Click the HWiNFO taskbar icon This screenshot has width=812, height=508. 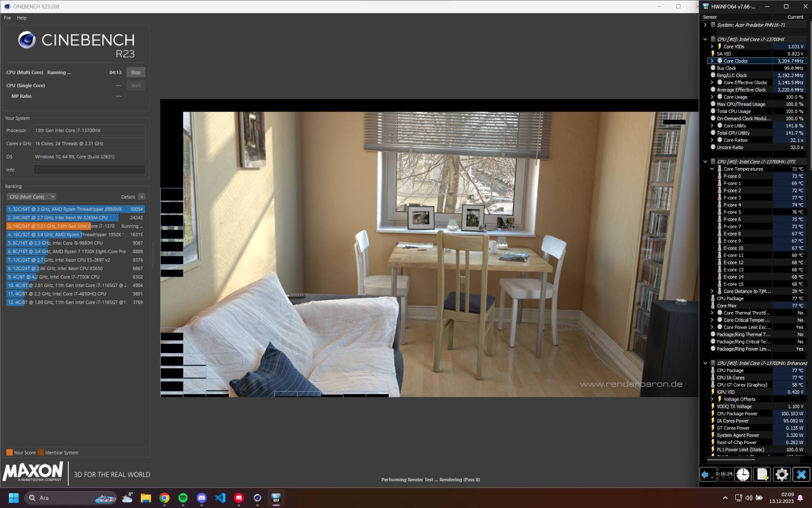276,498
